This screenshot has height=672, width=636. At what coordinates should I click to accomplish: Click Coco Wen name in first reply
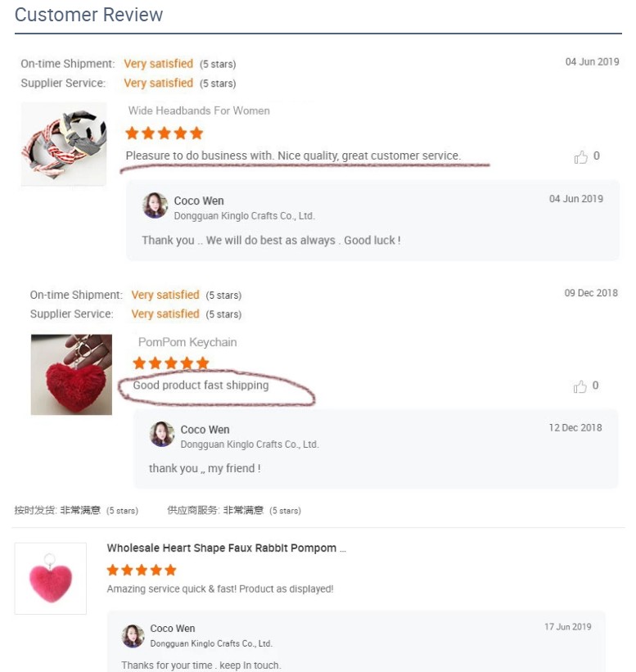pyautogui.click(x=199, y=201)
